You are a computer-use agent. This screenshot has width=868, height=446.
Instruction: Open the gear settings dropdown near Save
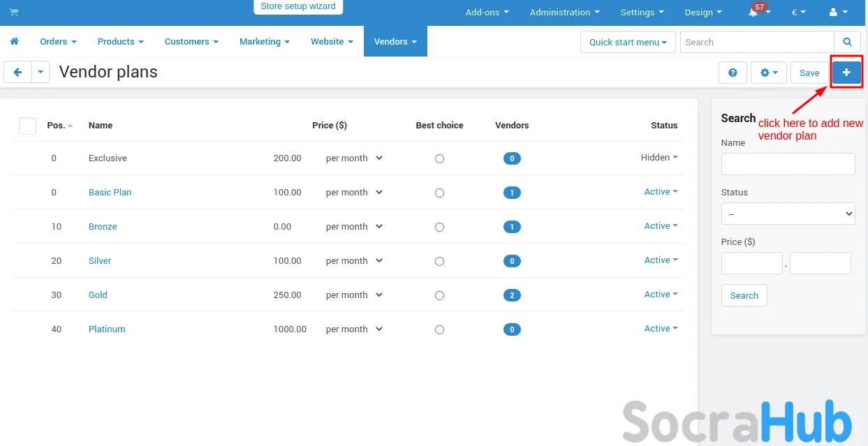tap(768, 73)
